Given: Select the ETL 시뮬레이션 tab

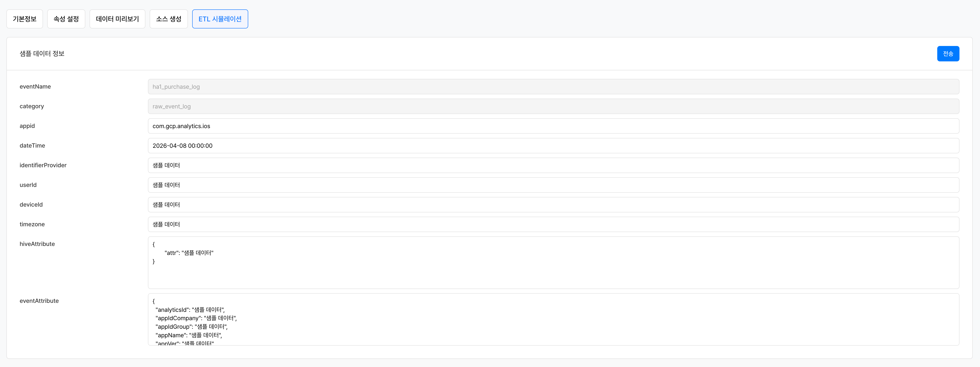Looking at the screenshot, I should (220, 19).
